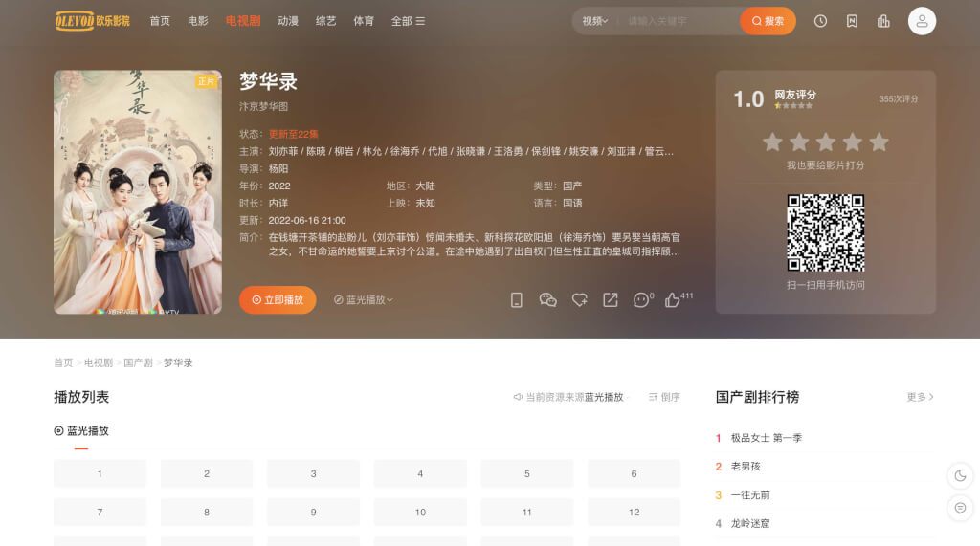Open ranked show 老男孩
980x546 pixels.
[x=746, y=467]
